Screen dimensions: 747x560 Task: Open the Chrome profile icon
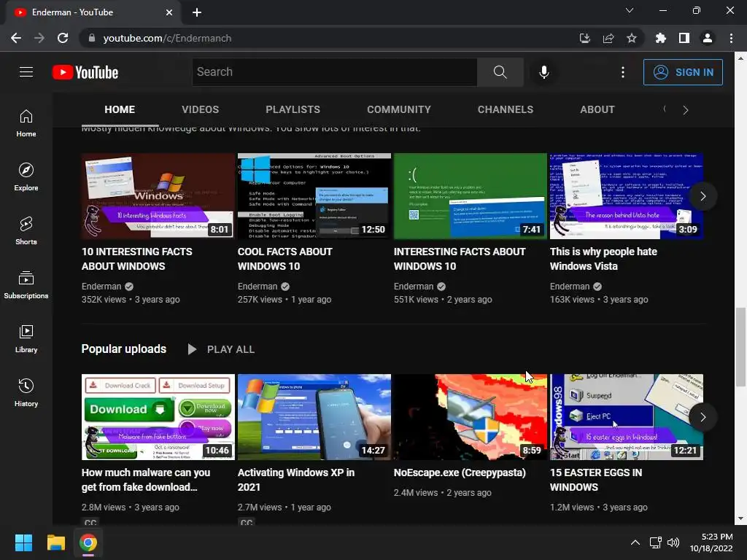pyautogui.click(x=708, y=38)
